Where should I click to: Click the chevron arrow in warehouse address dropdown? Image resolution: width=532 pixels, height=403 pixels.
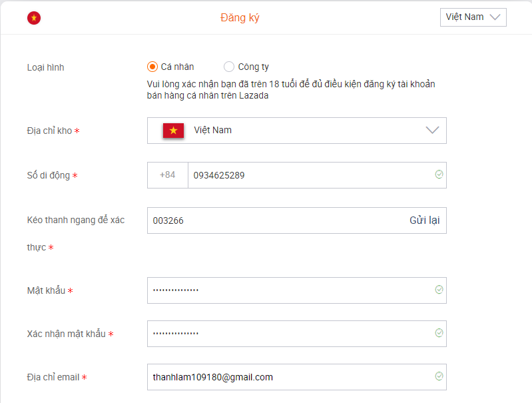[433, 131]
